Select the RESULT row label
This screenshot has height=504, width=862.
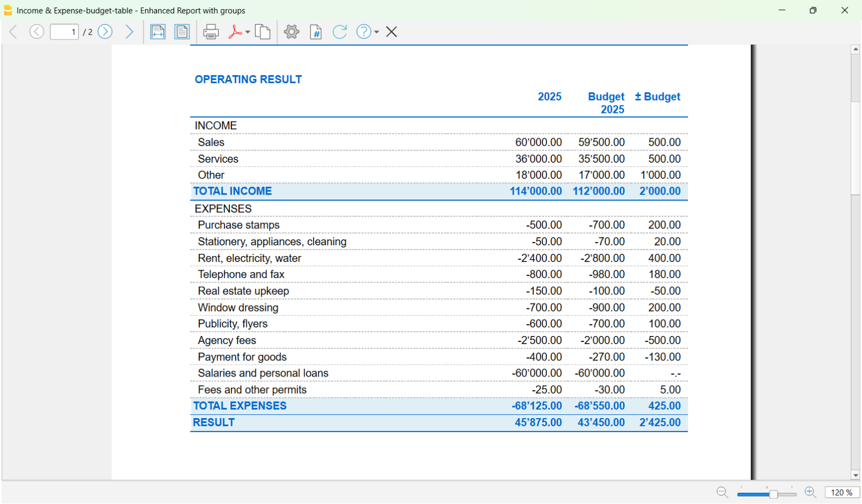[214, 422]
